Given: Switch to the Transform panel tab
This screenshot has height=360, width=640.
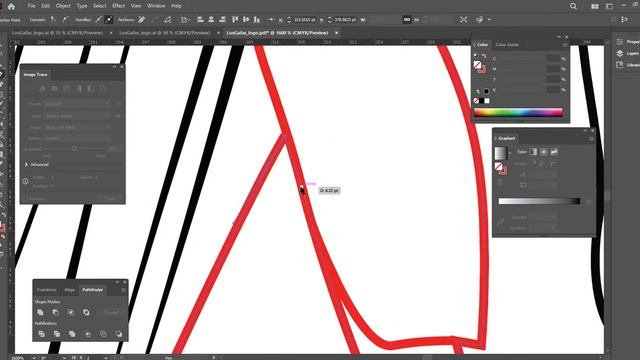Looking at the screenshot, I should [x=47, y=290].
